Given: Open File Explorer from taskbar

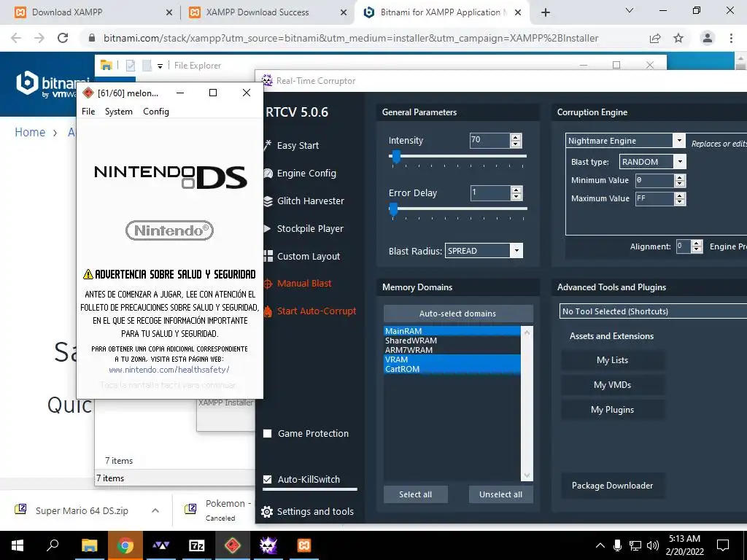Looking at the screenshot, I should click(x=89, y=545).
